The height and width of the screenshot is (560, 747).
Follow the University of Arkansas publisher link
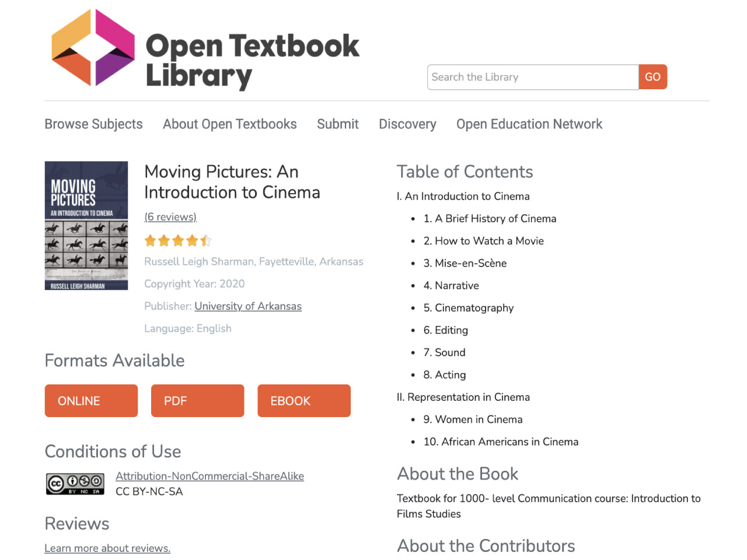[248, 306]
